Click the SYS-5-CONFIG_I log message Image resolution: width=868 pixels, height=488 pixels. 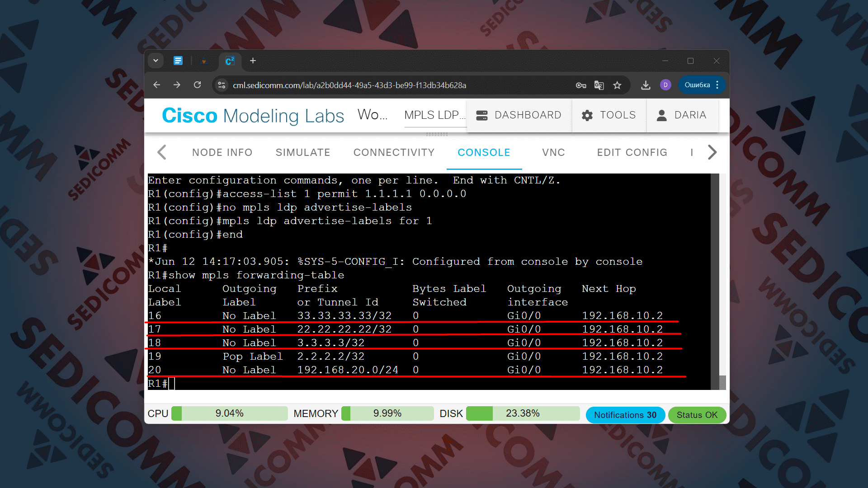tap(395, 262)
